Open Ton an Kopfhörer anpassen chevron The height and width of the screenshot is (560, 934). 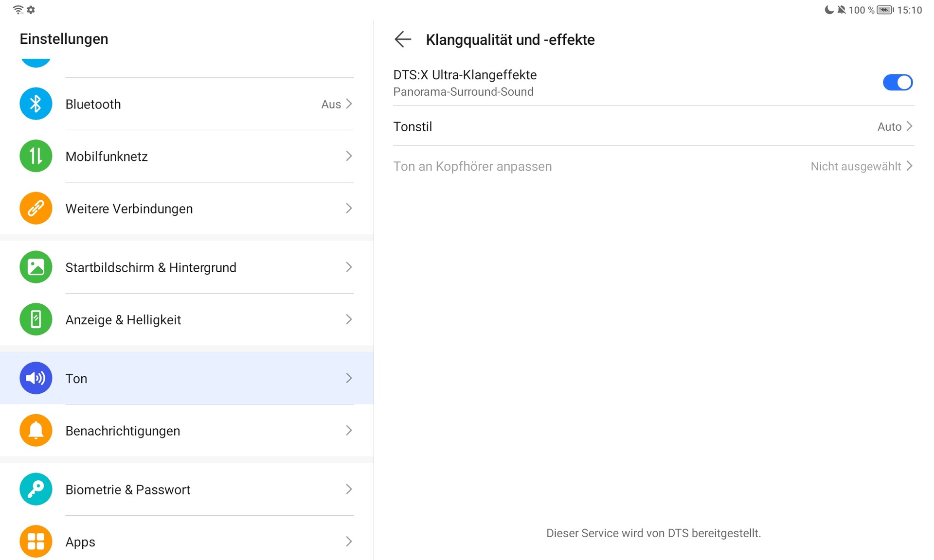[x=909, y=166]
